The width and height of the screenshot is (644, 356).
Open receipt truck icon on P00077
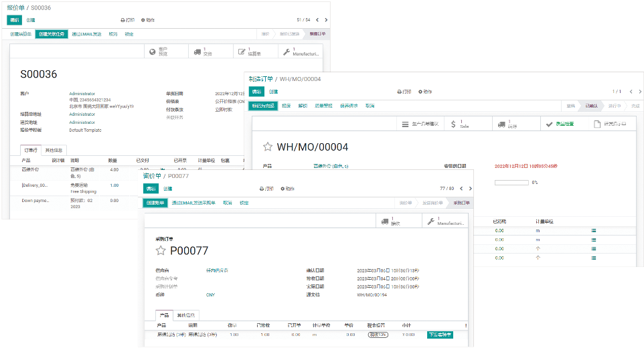[385, 221]
